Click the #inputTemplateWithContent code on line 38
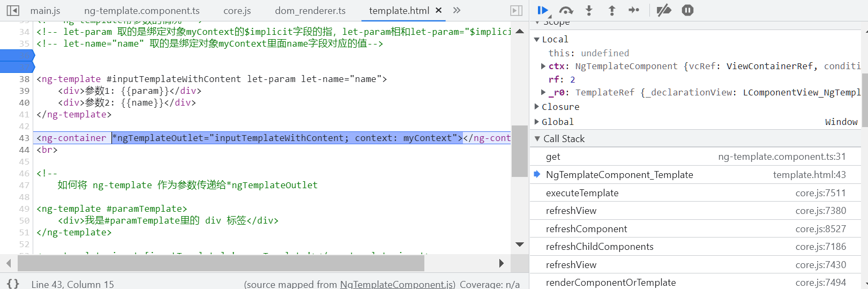Viewport: 868px width, 289px height. [x=174, y=79]
